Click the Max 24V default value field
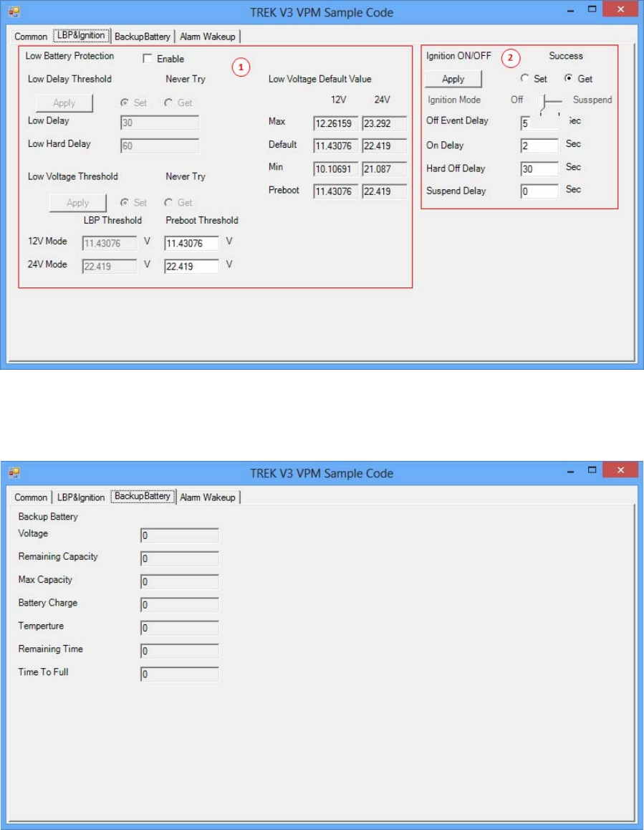The width and height of the screenshot is (644, 830). 384,123
